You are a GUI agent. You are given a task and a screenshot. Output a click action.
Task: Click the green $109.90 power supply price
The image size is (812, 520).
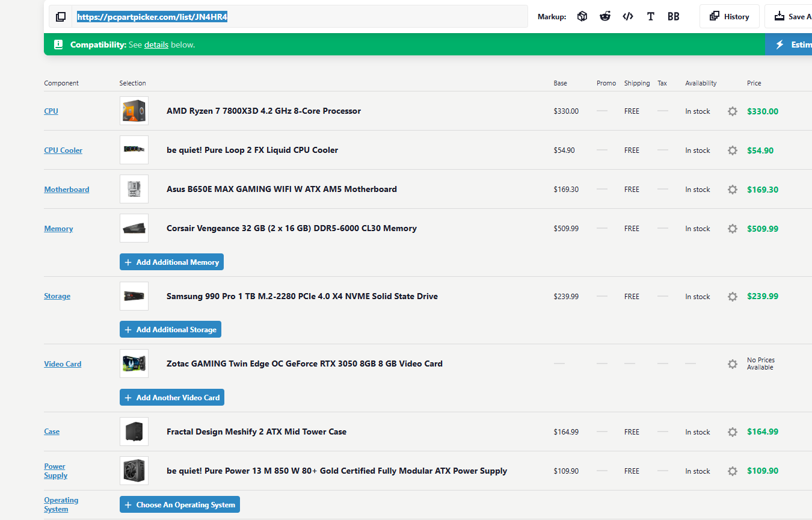(763, 471)
